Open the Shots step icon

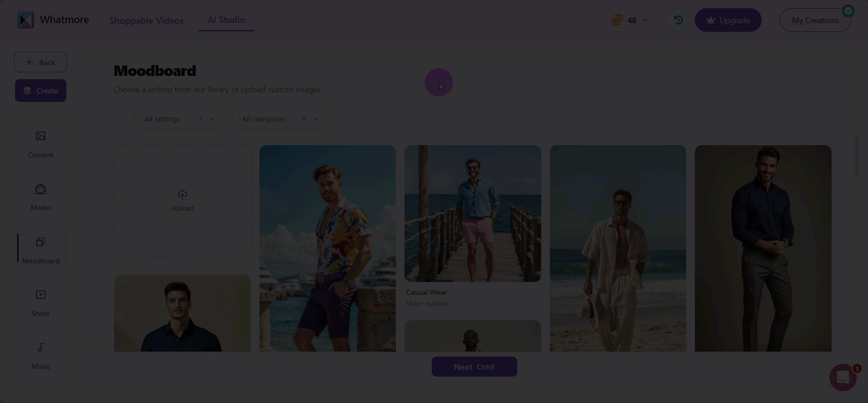tap(40, 295)
